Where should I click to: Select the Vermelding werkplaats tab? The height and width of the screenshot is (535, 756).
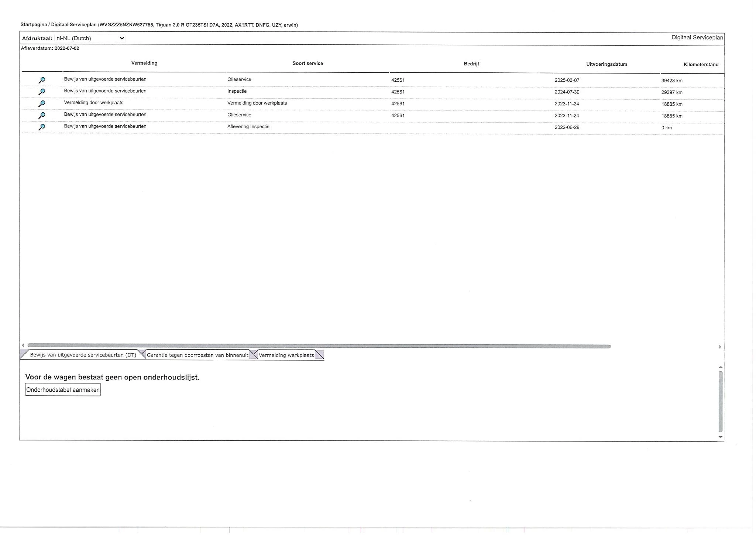pyautogui.click(x=286, y=355)
